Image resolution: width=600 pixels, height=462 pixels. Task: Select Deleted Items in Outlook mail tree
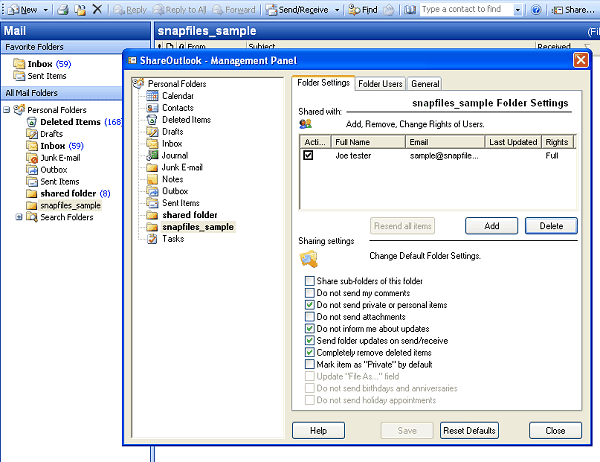74,122
